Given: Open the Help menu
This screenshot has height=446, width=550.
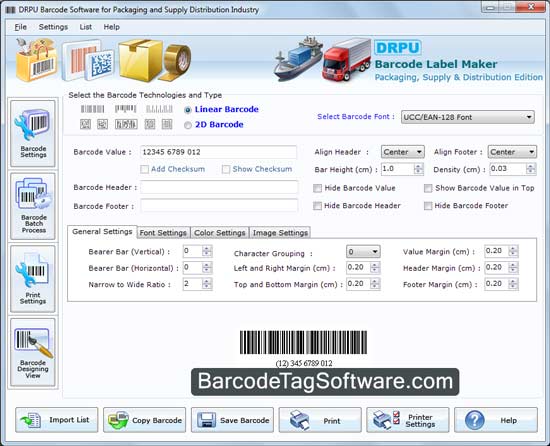Looking at the screenshot, I should coord(112,27).
